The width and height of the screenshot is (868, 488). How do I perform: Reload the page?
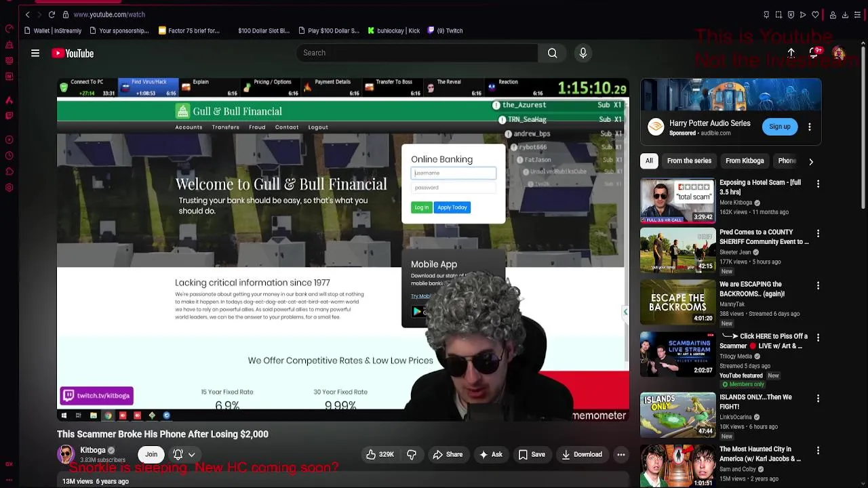tap(52, 14)
